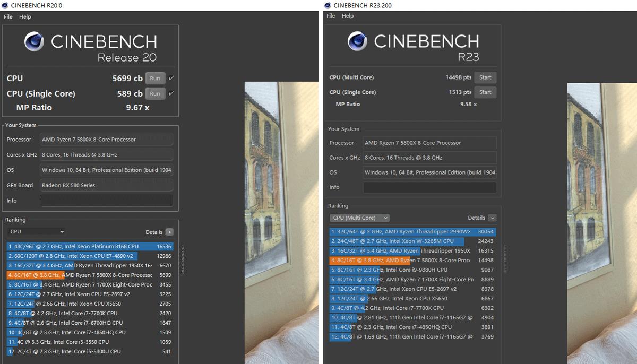This screenshot has height=364, width=637.
Task: Click the Cinebench app icon in R20 title bar
Action: click(x=5, y=5)
